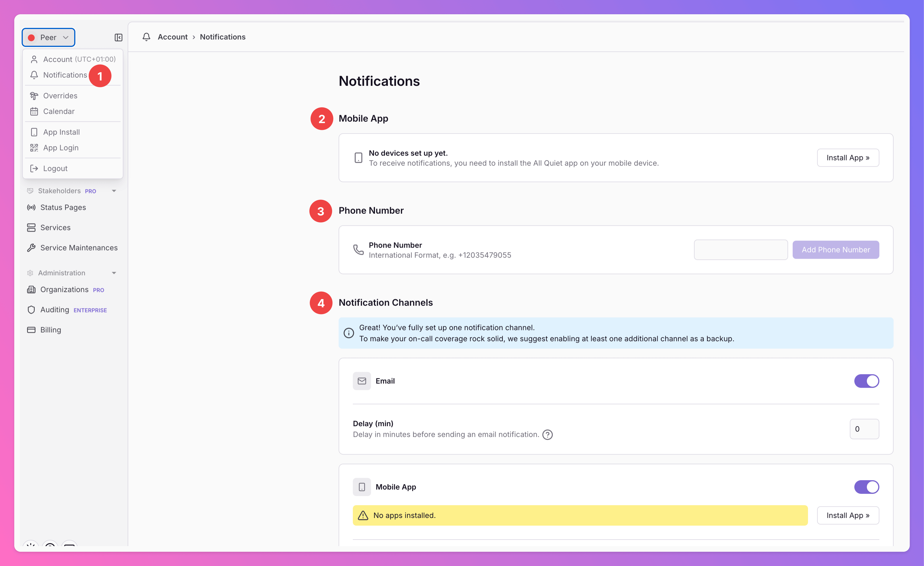Viewport: 924px width, 566px height.
Task: Click the Service Maintenances wrench icon
Action: pos(32,248)
